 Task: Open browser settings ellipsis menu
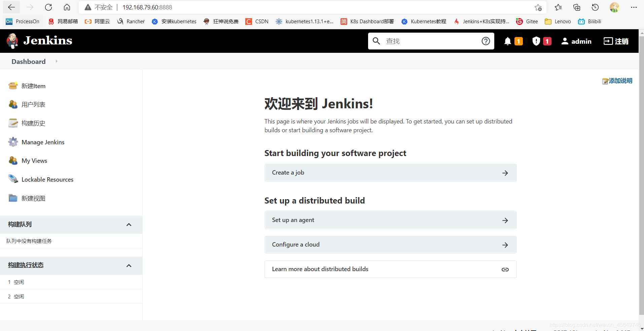(x=634, y=7)
